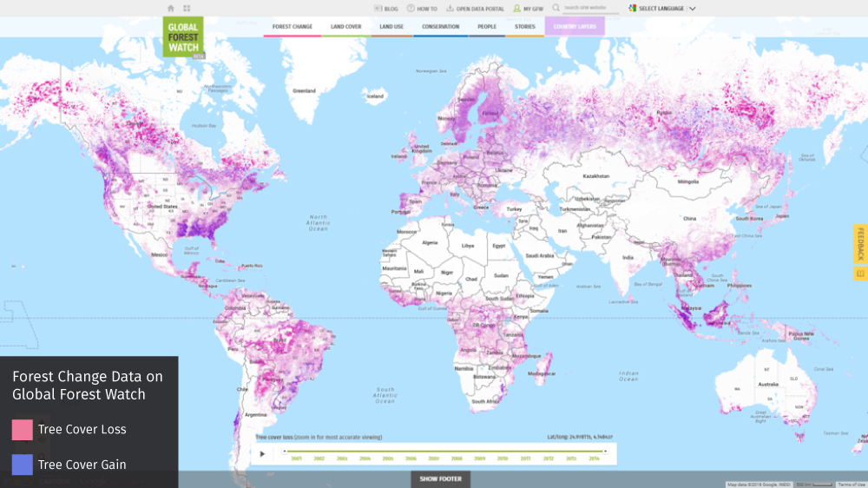Screen dimensions: 868x488
Task: Select year 2013 on the timeline
Action: pos(571,458)
